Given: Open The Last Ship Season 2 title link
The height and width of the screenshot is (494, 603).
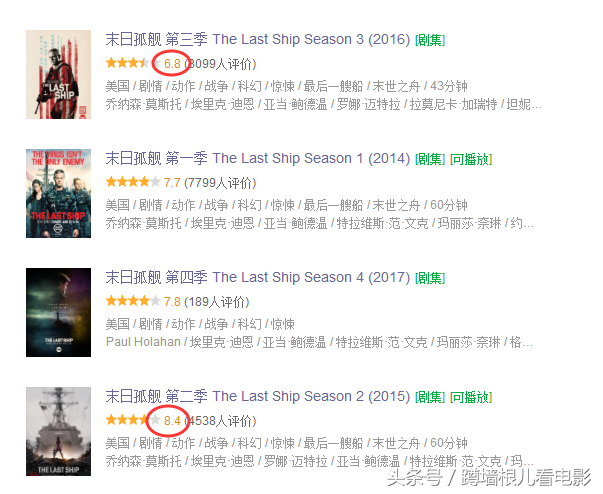Looking at the screenshot, I should tap(258, 396).
